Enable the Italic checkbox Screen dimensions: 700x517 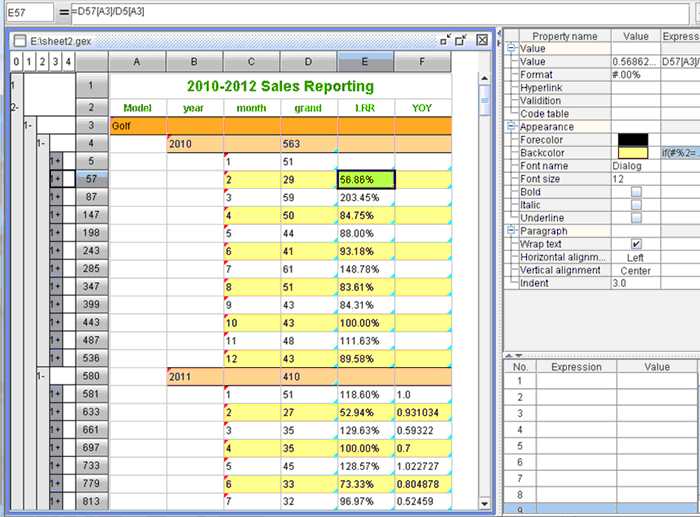(636, 204)
